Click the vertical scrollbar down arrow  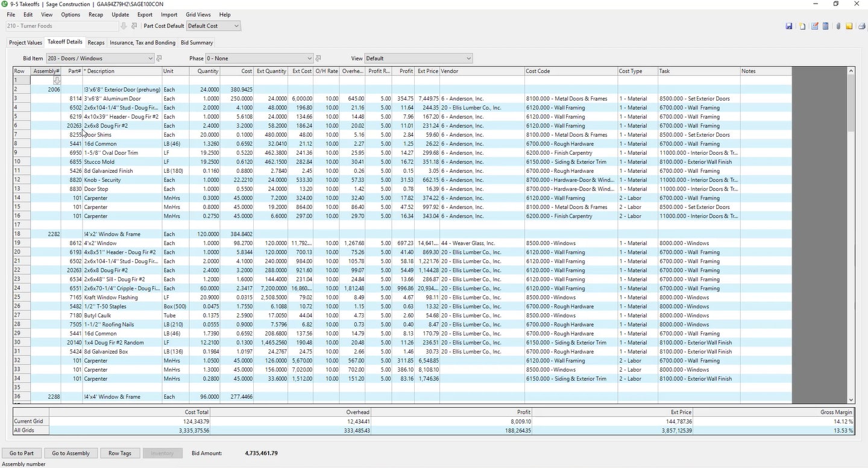point(851,400)
